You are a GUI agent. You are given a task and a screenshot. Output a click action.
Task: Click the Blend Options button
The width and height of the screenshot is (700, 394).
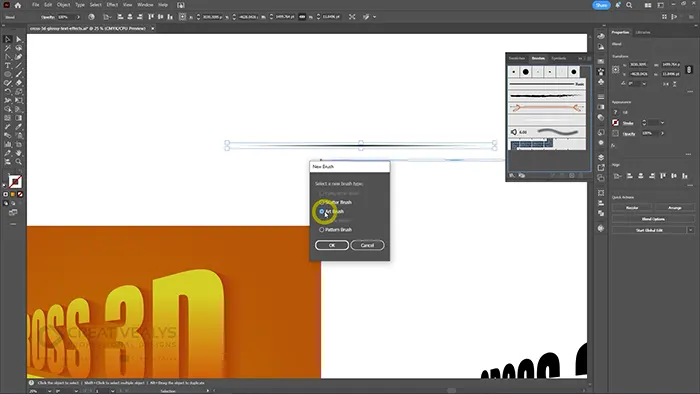[x=653, y=219]
